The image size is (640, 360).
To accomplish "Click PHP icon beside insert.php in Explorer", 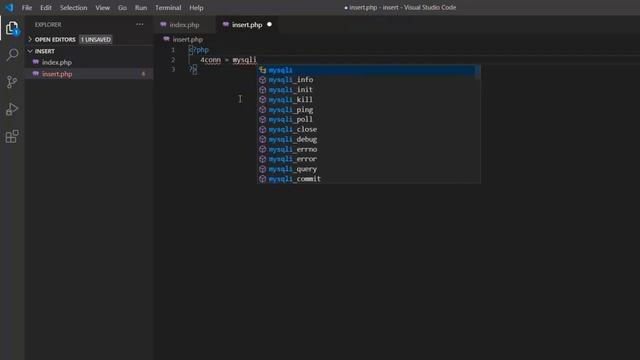I will tap(36, 74).
